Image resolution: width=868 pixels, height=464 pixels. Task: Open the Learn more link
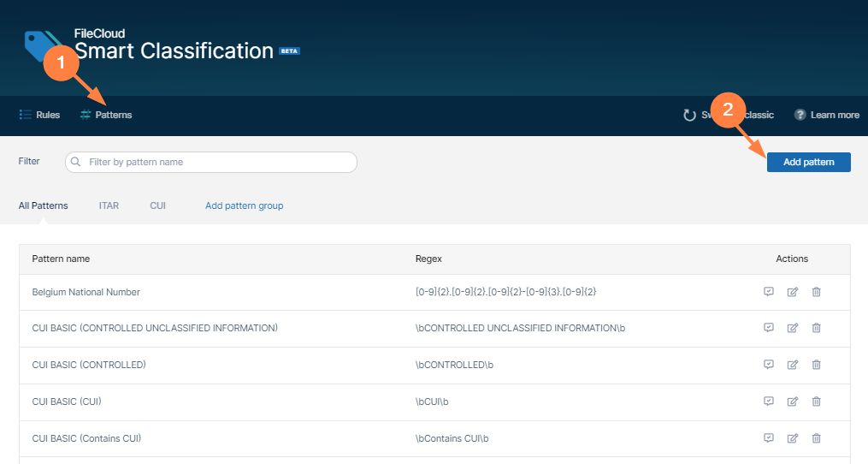(x=826, y=115)
